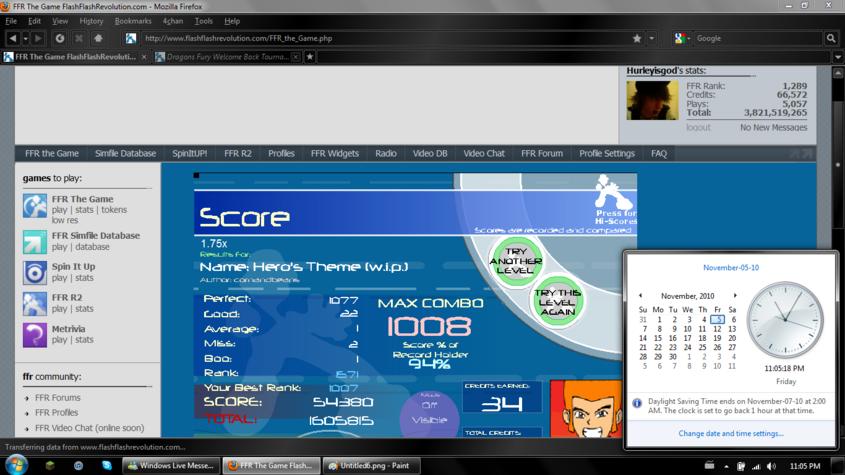Click the Firefox URL address field
Screen dimensions: 845x475
click(x=385, y=38)
